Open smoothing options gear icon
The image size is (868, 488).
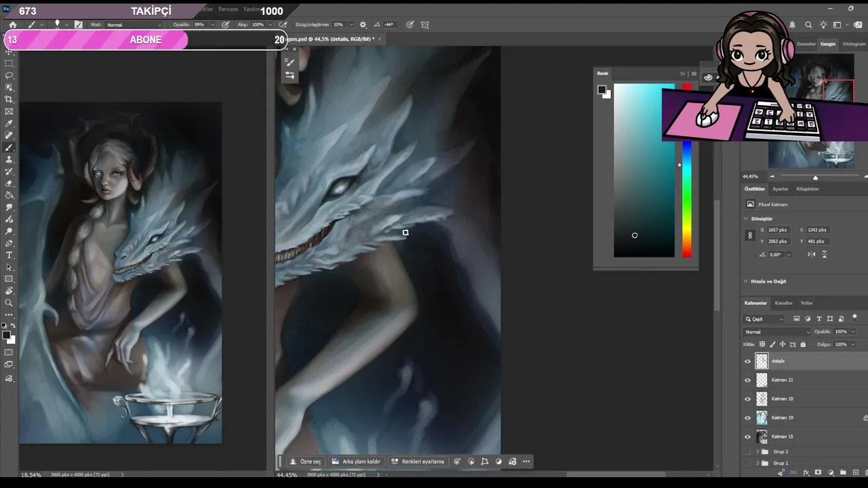click(x=363, y=24)
